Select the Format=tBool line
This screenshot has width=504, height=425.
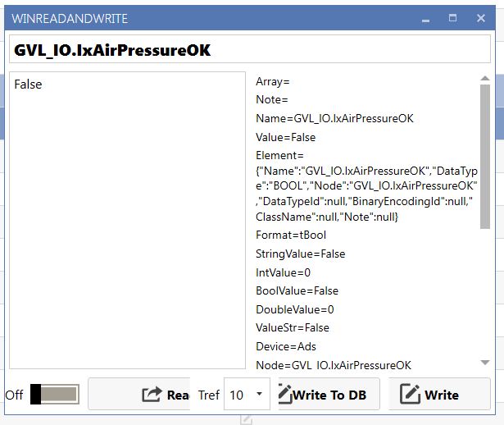pos(291,235)
